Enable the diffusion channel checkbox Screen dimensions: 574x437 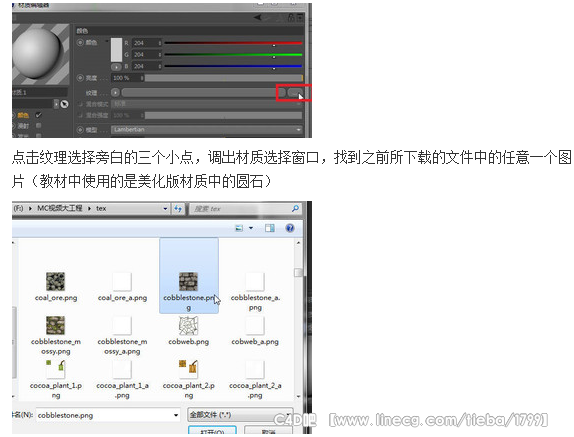[x=38, y=126]
